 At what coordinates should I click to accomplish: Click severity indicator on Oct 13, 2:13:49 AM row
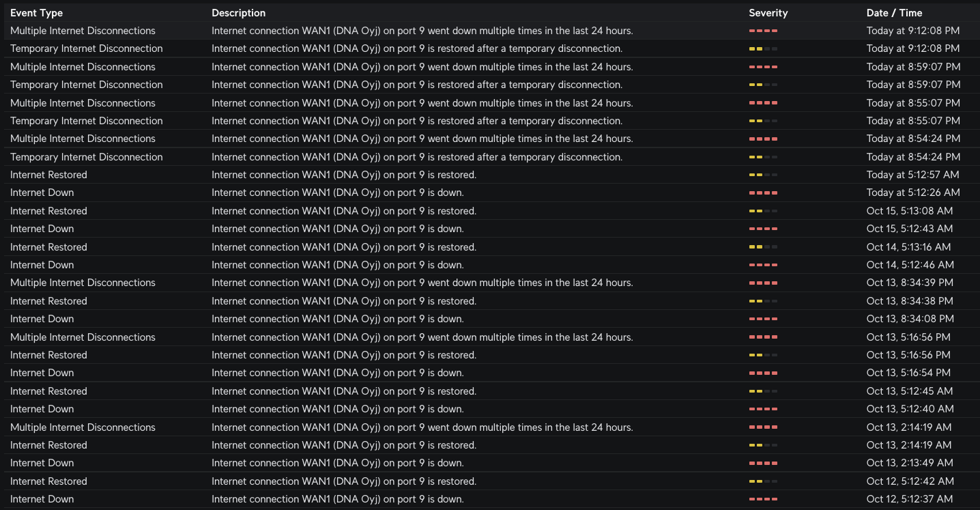point(763,463)
